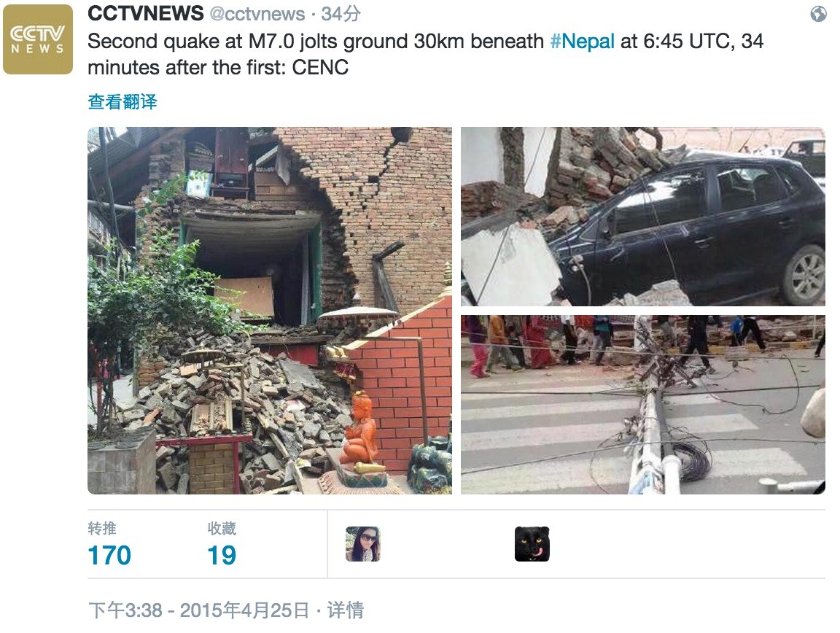Open the CCTVNEWS display name
The image size is (840, 633).
click(x=146, y=14)
